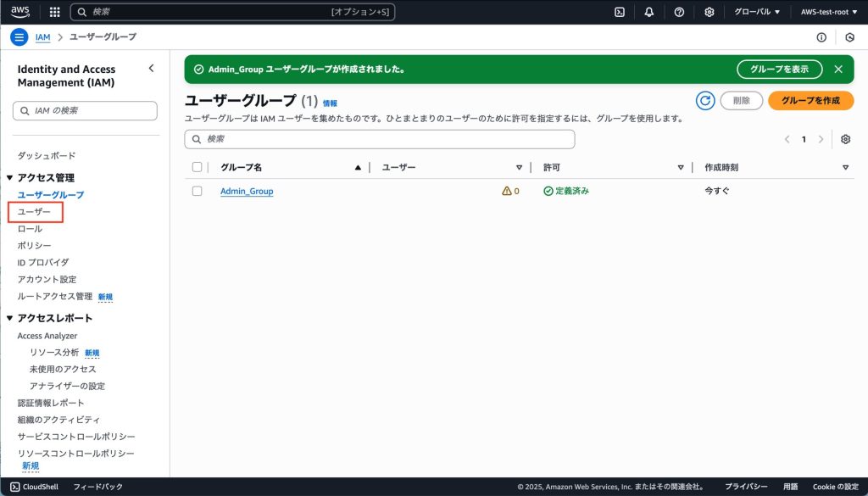Image resolution: width=868 pixels, height=496 pixels.
Task: Focus the IAM の検索 sidebar field
Action: tap(85, 111)
